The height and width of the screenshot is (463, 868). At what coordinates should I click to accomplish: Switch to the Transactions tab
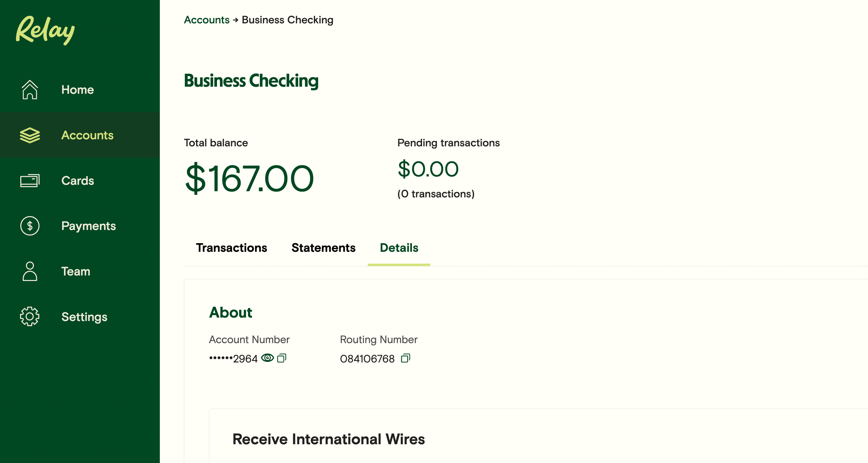tap(231, 248)
